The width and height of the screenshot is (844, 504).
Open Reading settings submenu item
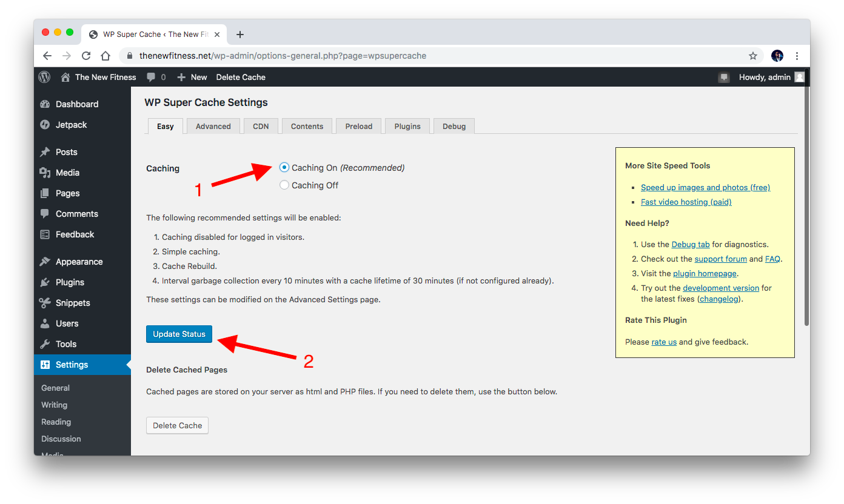point(56,422)
